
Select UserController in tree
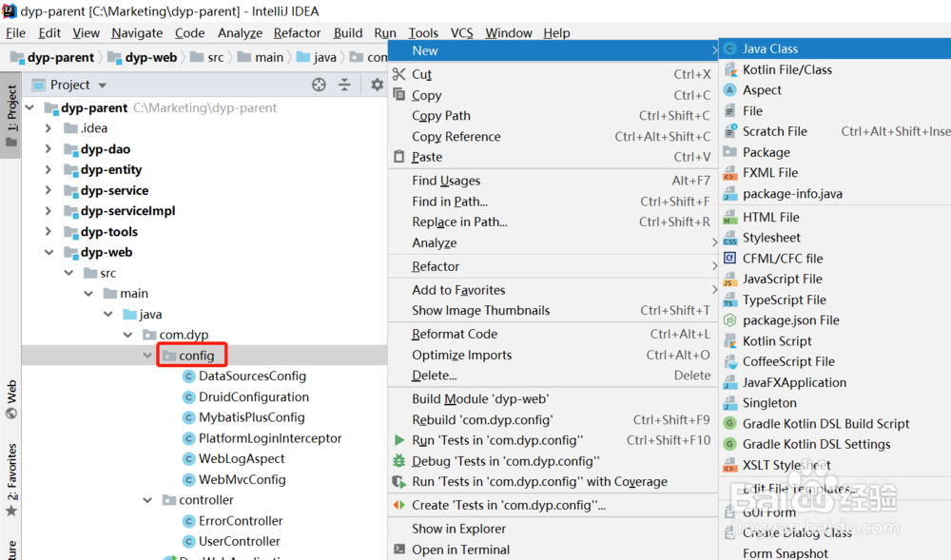(x=240, y=541)
